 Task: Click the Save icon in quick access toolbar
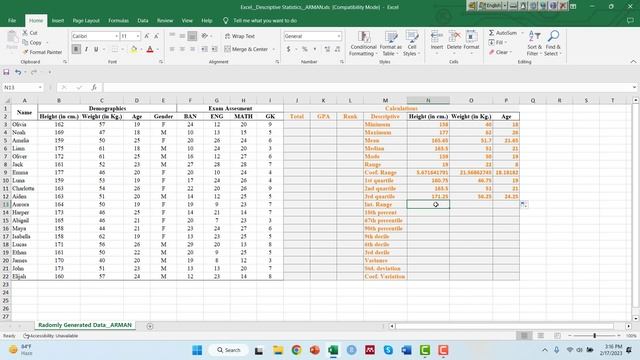click(x=6, y=72)
